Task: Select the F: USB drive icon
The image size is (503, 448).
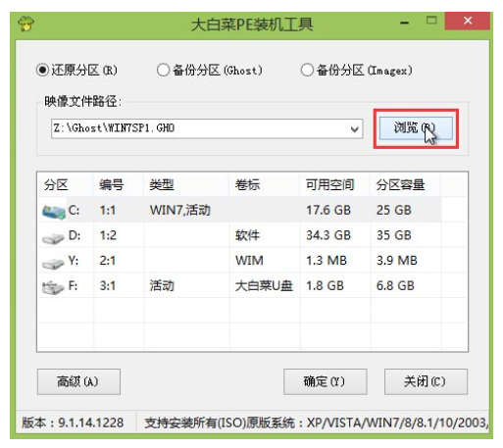Action: pyautogui.click(x=53, y=287)
